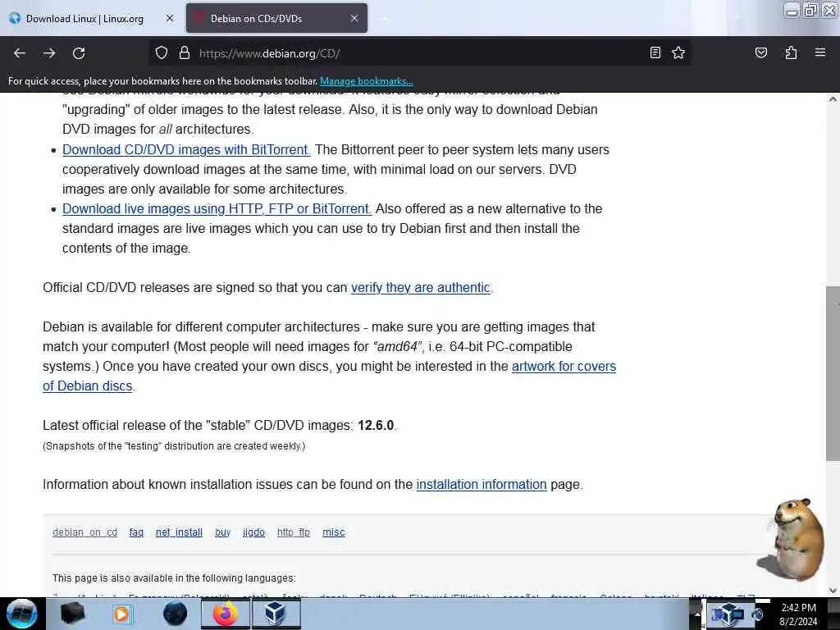Open artwork for covers link
This screenshot has width=840, height=630.
(x=564, y=367)
